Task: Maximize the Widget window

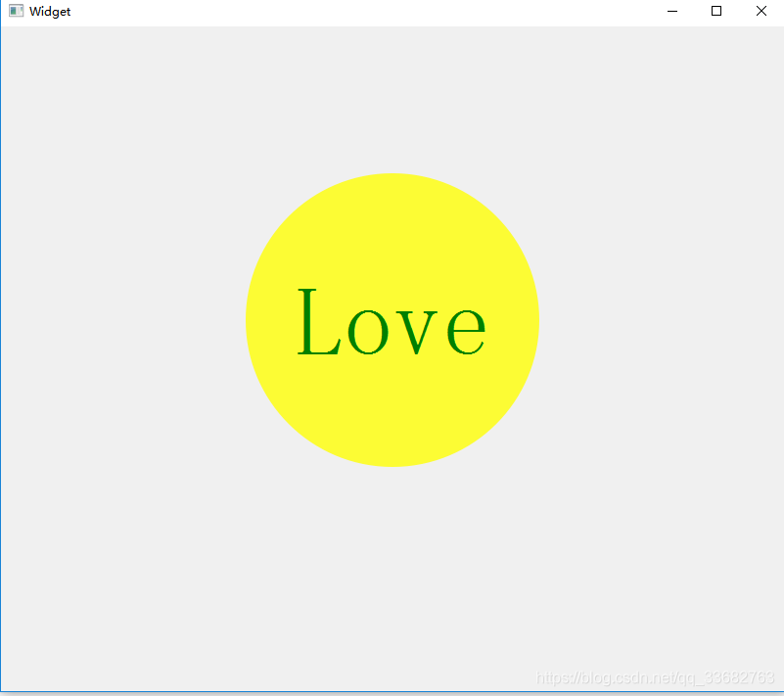Action: click(x=716, y=11)
